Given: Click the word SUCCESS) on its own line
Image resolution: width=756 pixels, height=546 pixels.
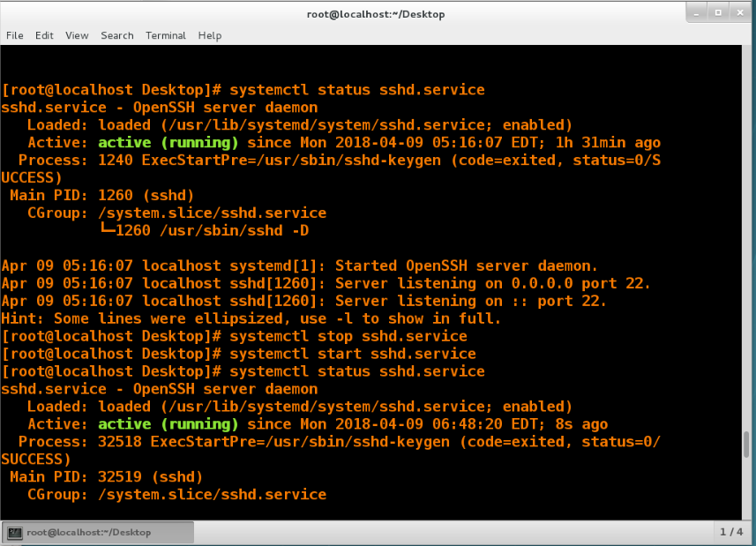Looking at the screenshot, I should click(x=36, y=460).
